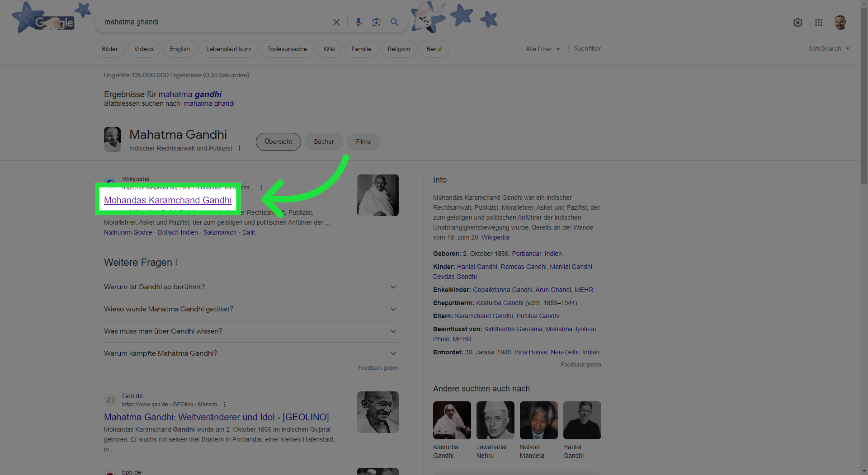Open the Google apps grid icon

coord(819,23)
